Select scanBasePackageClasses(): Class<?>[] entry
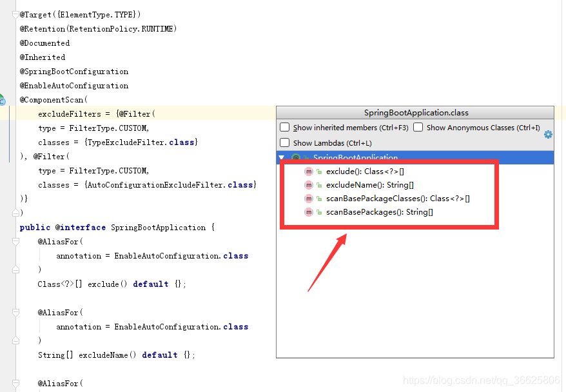Screen dimensions: 566x392 coord(398,199)
